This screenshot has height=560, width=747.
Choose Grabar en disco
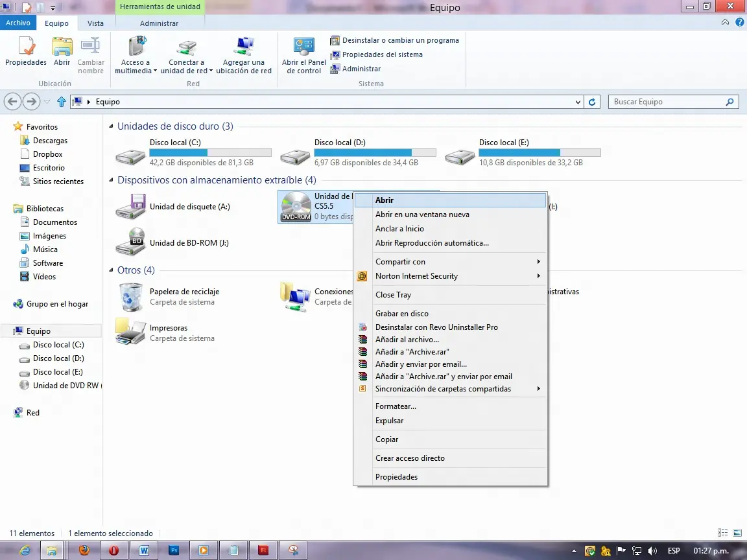pyautogui.click(x=450, y=313)
